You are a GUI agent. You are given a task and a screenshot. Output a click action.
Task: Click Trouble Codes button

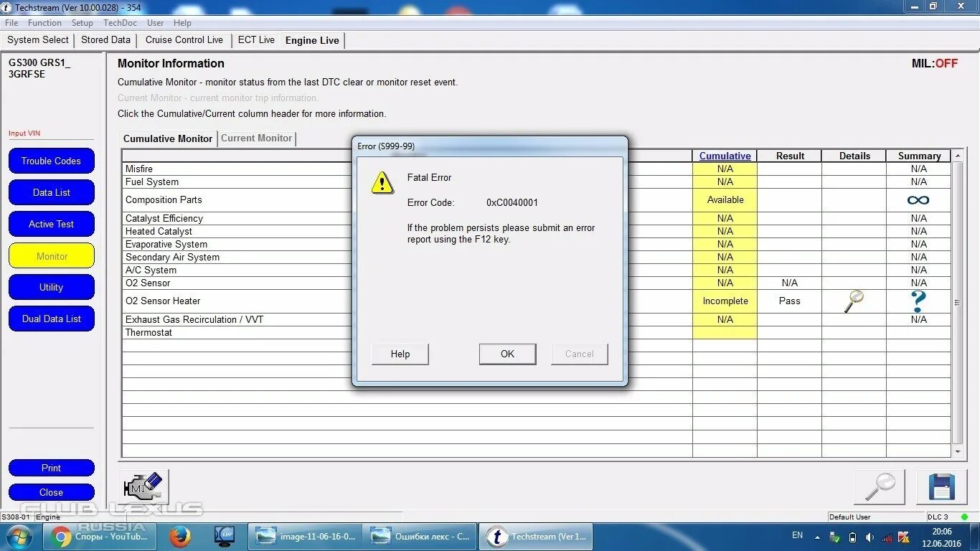(x=51, y=161)
